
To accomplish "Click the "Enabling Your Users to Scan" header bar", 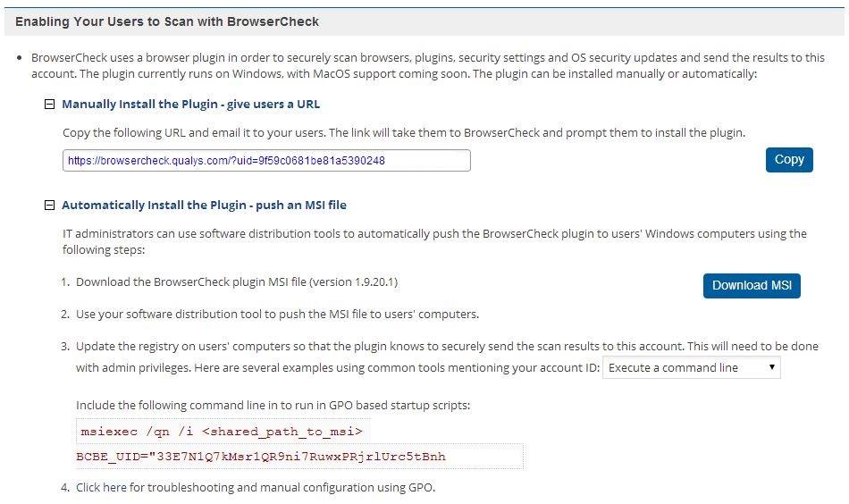I will [424, 21].
